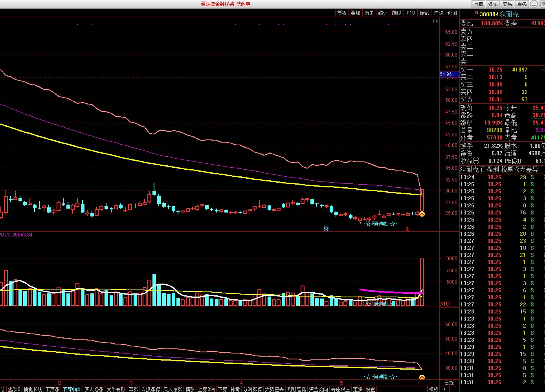Switch to the 神奇 indicator tab
The image size is (545, 392).
(235, 389)
